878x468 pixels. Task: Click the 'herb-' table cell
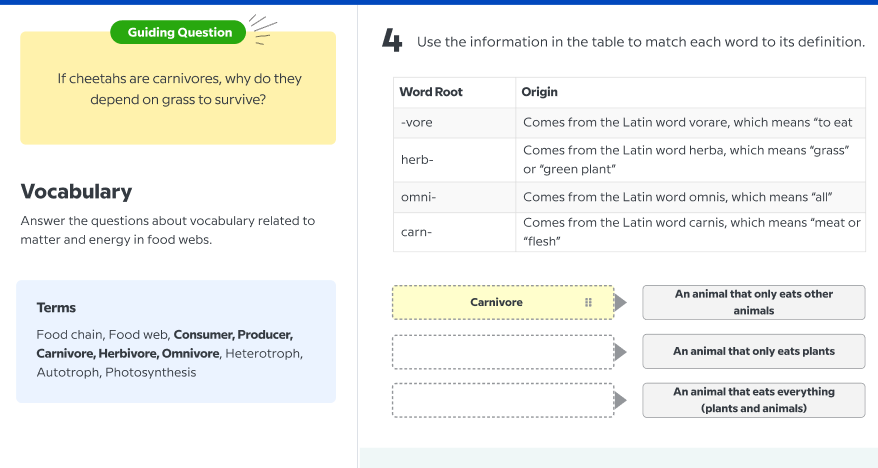click(417, 160)
